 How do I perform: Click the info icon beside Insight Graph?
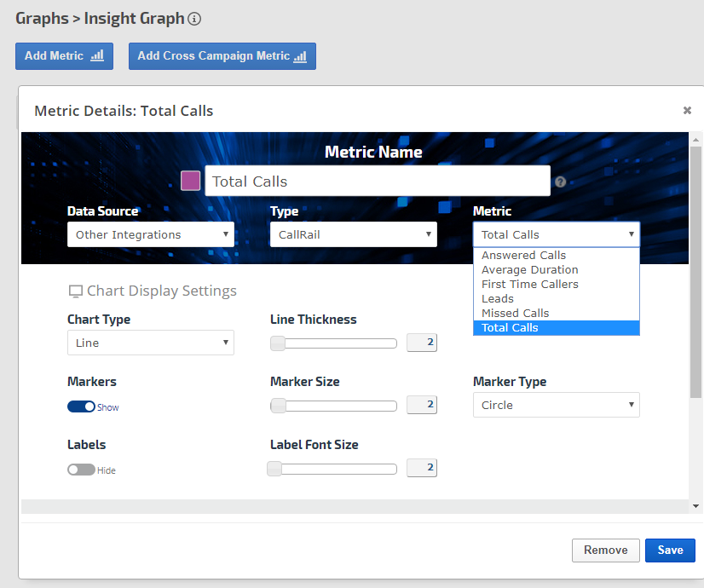click(194, 19)
